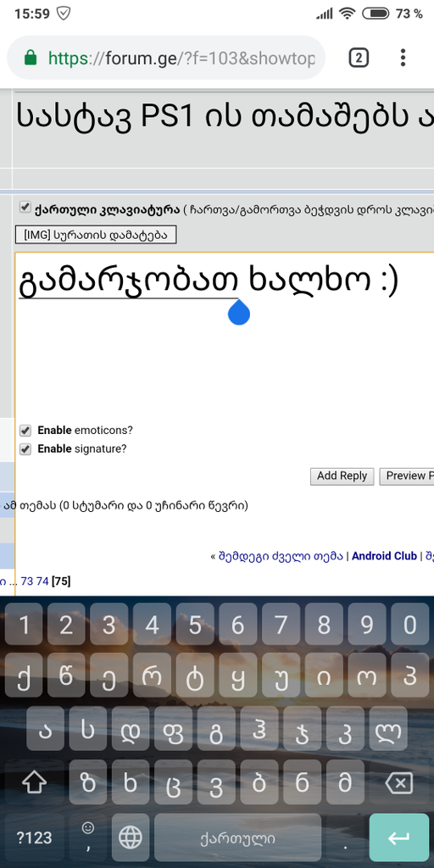Tap the ფ key
Screen dimensions: 434x868
coord(173,728)
